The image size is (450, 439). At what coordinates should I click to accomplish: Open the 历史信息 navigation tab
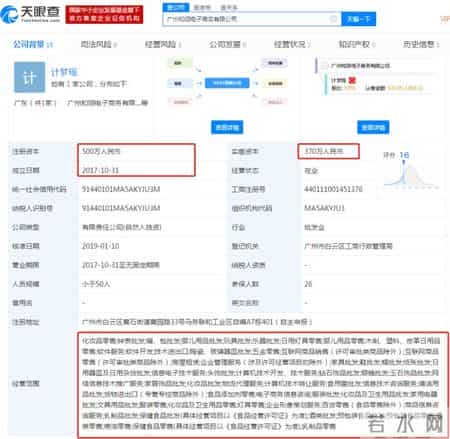click(421, 44)
